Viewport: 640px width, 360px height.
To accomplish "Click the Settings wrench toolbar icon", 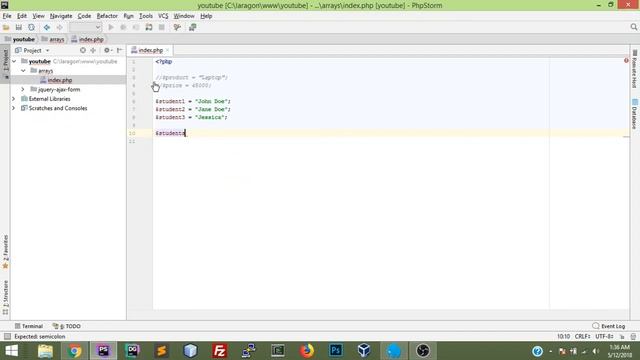I will (x=177, y=27).
